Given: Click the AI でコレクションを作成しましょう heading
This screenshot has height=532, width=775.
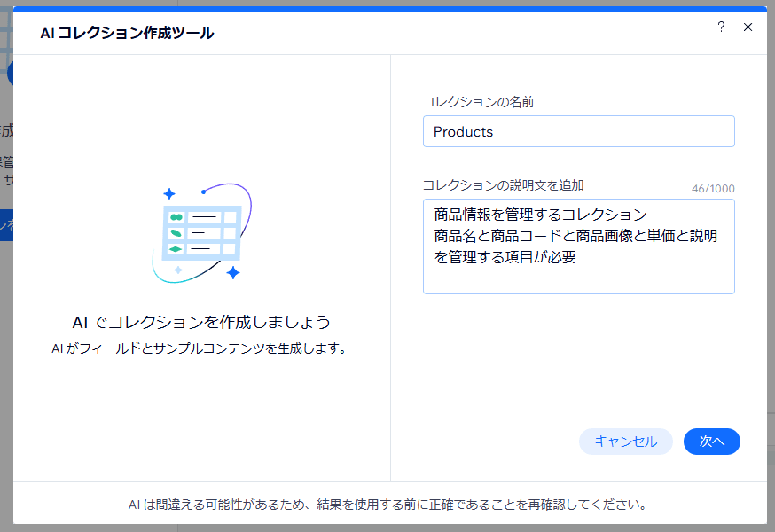Looking at the screenshot, I should click(202, 323).
